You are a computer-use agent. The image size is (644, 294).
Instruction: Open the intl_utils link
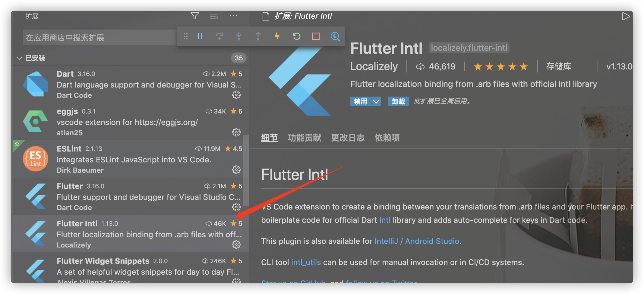click(x=306, y=262)
